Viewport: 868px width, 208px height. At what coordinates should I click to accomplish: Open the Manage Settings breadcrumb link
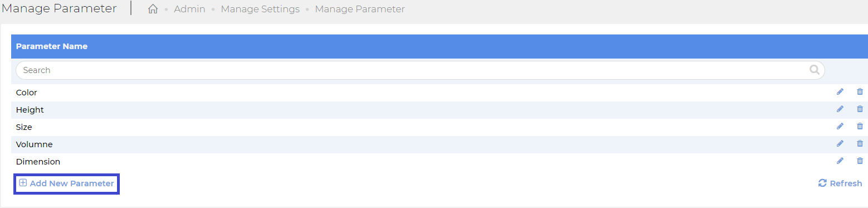260,9
